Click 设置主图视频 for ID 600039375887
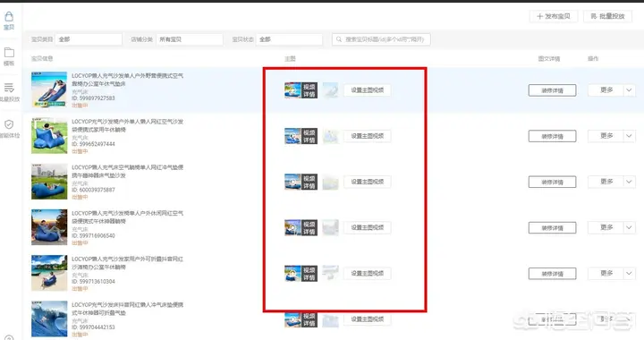The image size is (644, 340). 368,182
